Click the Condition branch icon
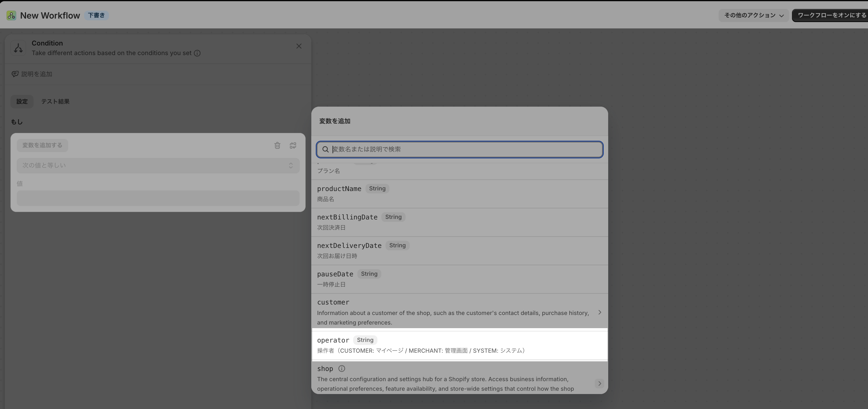Screen dimensions: 868x409 tap(18, 48)
